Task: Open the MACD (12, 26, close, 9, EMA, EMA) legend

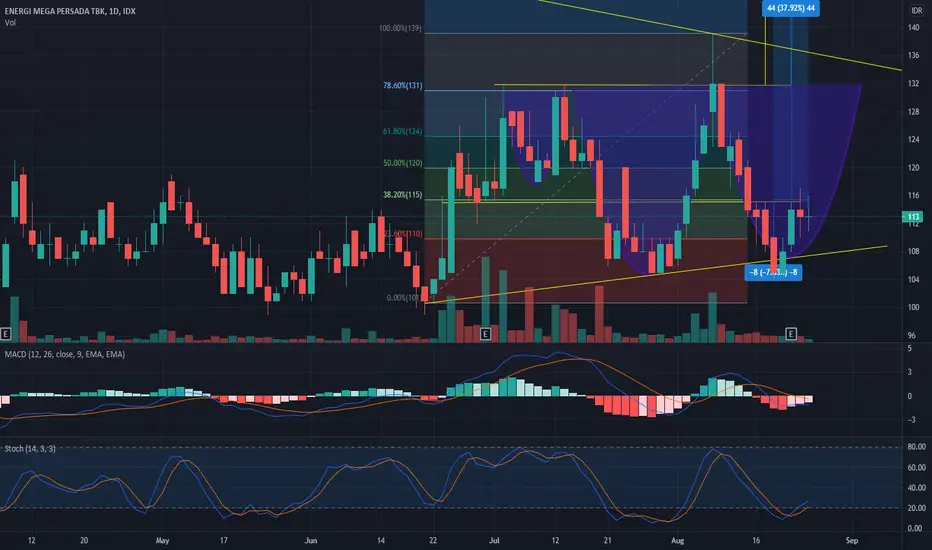Action: (65, 354)
